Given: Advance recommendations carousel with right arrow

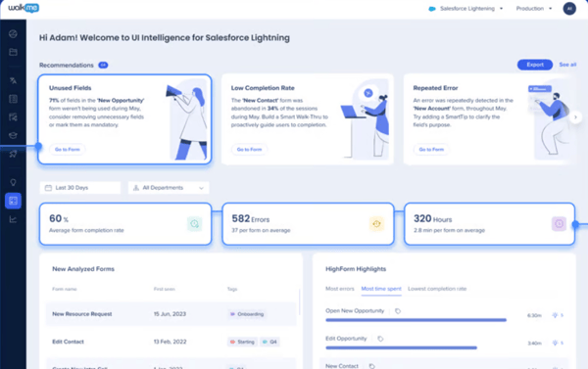Looking at the screenshot, I should (x=575, y=117).
